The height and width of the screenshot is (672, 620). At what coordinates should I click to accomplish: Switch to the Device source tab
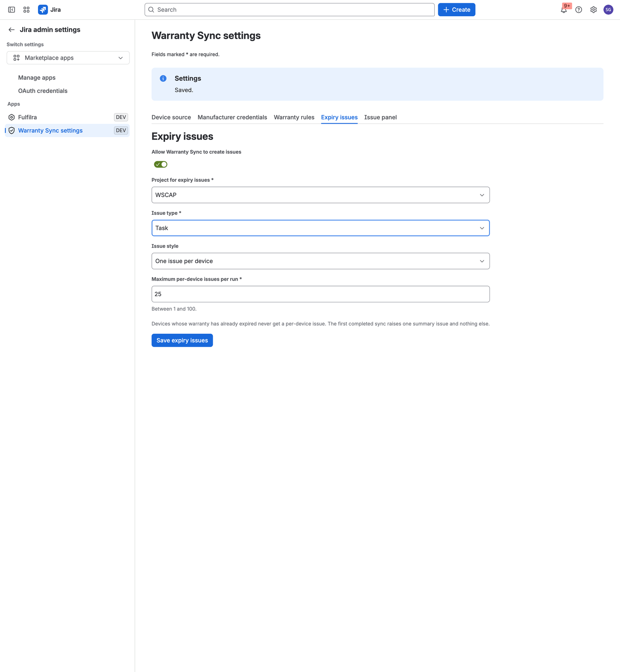171,117
